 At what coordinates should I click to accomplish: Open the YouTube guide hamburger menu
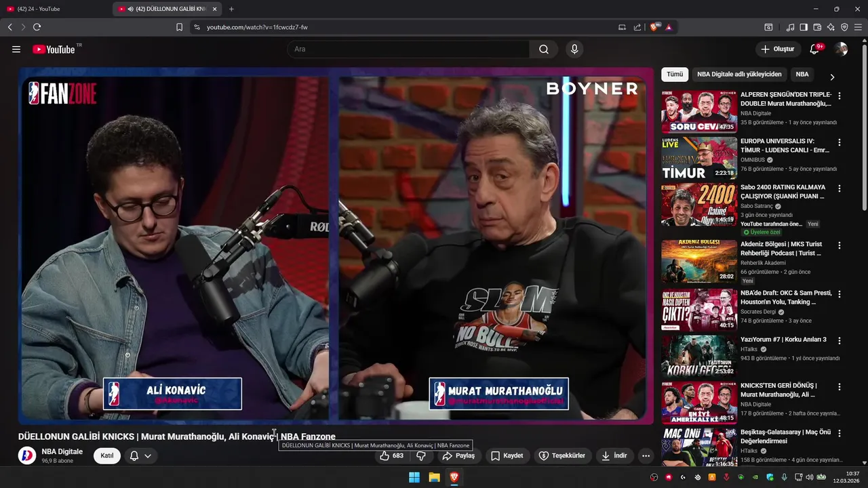[16, 49]
